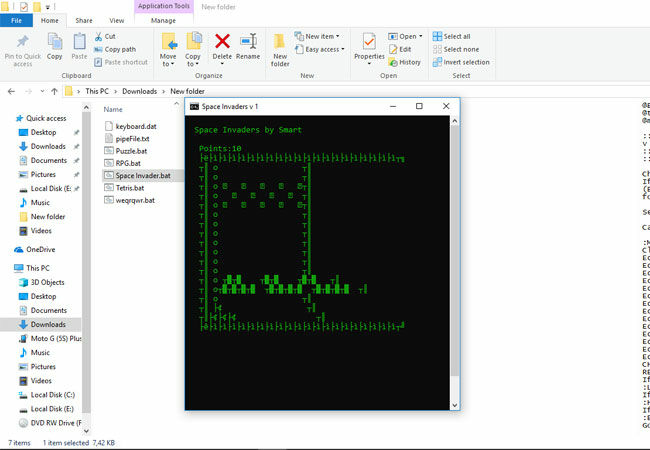Select Puzzle.bat file
650x450 pixels.
126,151
